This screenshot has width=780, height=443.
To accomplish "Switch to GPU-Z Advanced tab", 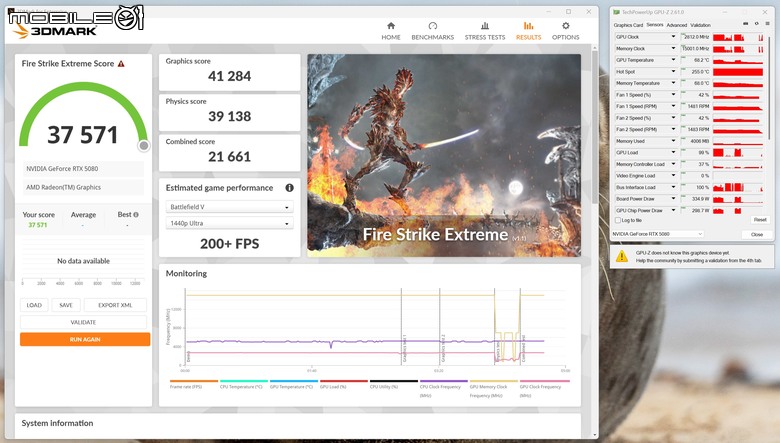I will point(677,25).
